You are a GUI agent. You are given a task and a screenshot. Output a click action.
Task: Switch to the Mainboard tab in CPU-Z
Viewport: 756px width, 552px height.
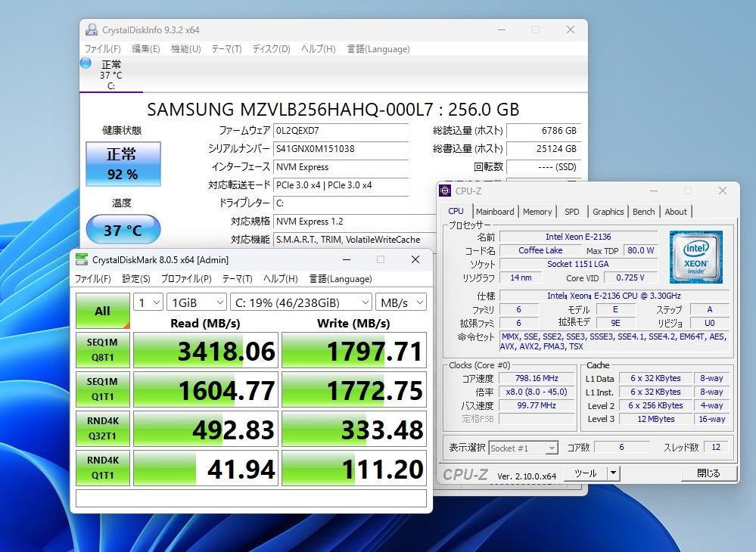[x=495, y=212]
